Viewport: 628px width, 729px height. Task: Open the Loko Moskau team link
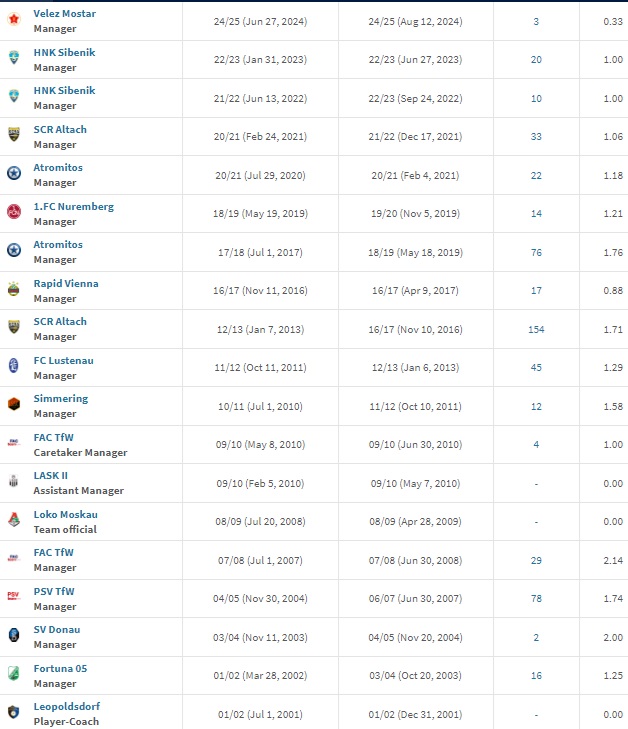tap(66, 515)
